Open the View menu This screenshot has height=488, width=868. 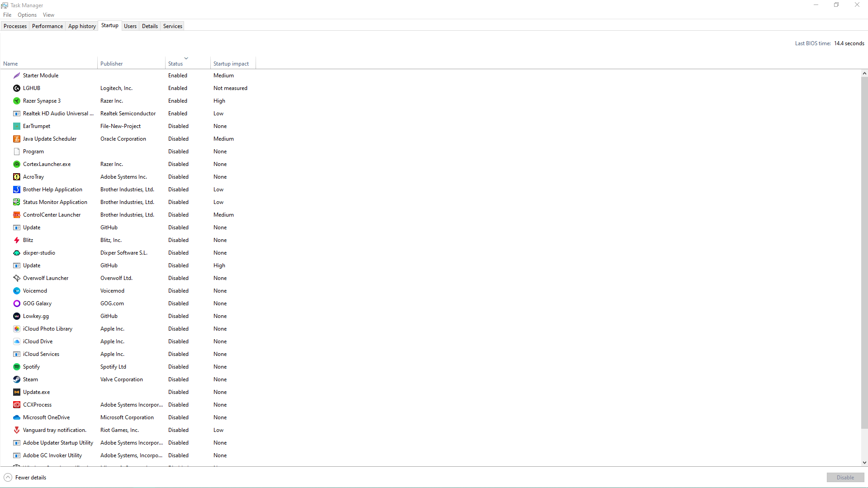point(48,15)
